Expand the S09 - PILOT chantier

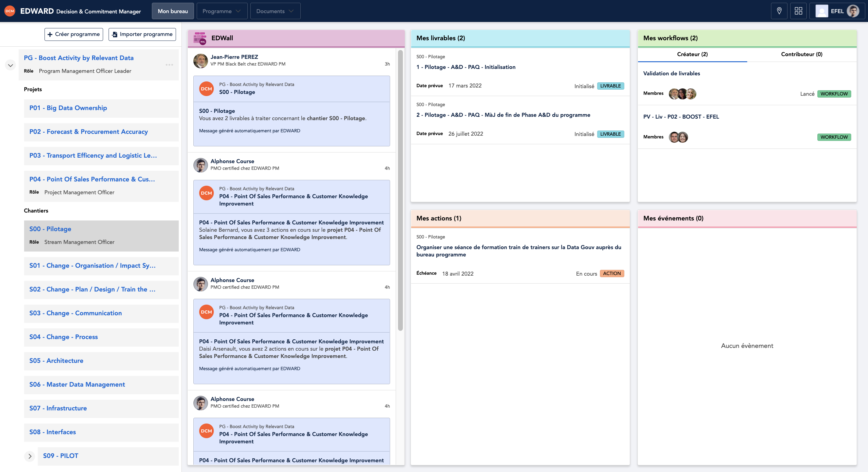(30, 456)
